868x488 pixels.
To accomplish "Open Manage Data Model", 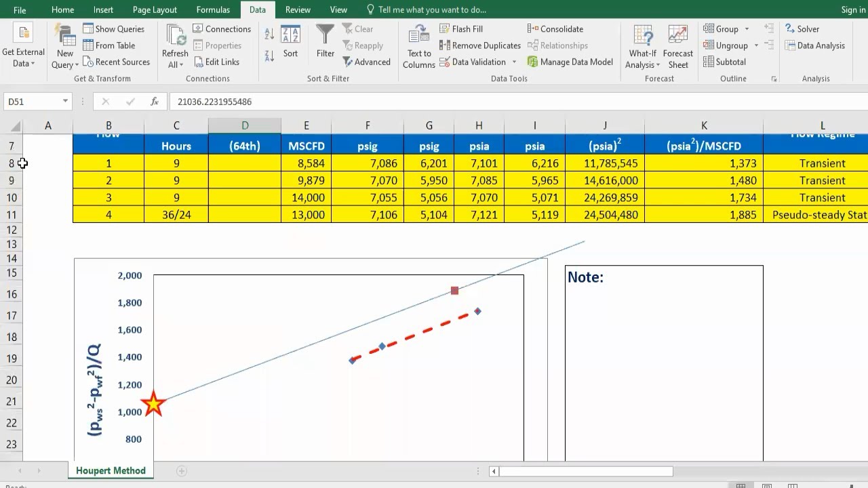I will pyautogui.click(x=570, y=62).
